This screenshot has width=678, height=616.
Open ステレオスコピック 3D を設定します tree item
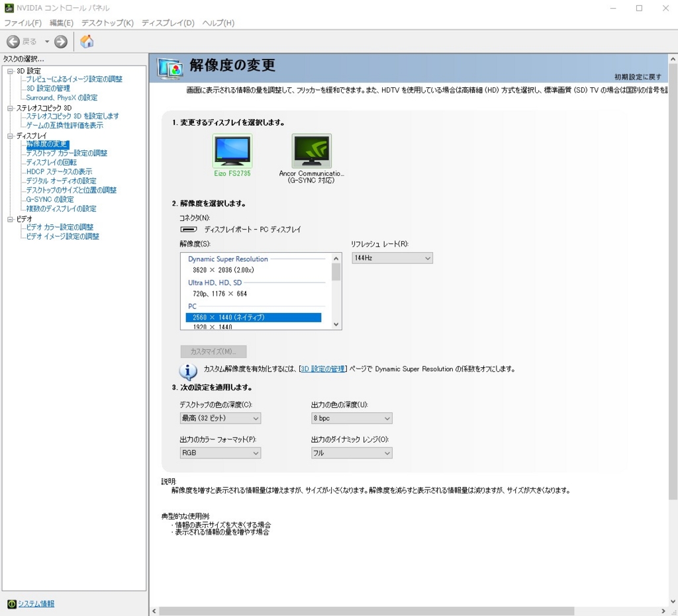(73, 116)
